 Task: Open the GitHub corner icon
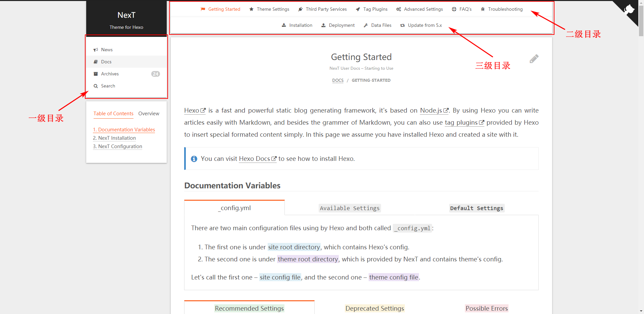point(629,9)
